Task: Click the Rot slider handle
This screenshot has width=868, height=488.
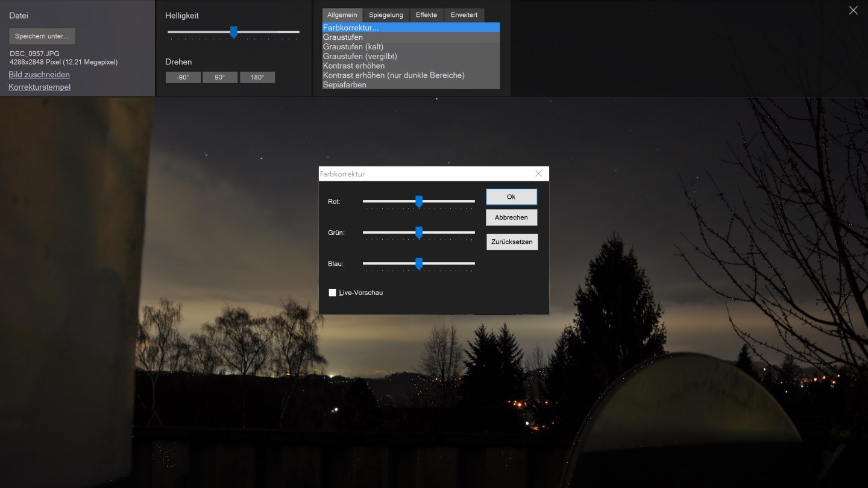Action: pos(419,202)
